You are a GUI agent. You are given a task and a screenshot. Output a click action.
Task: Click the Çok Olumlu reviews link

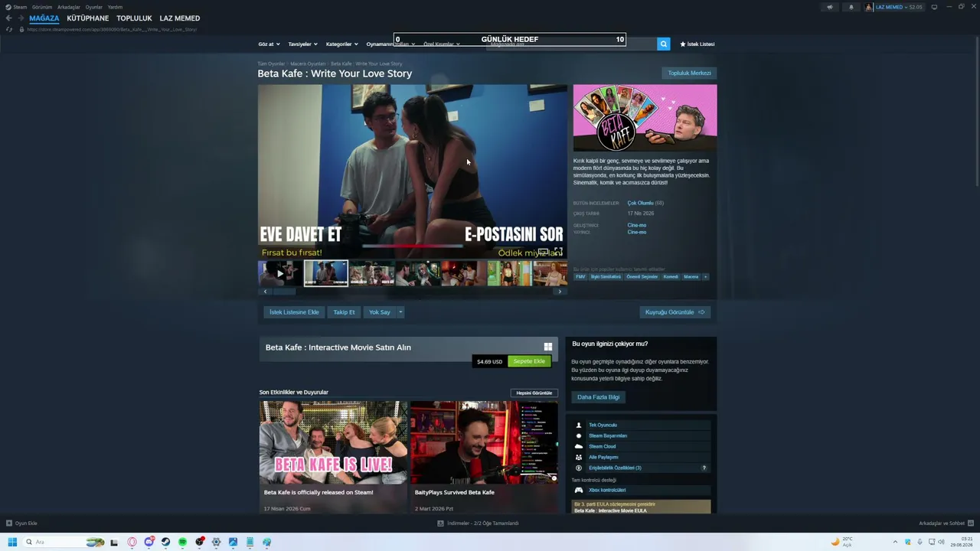[641, 203]
